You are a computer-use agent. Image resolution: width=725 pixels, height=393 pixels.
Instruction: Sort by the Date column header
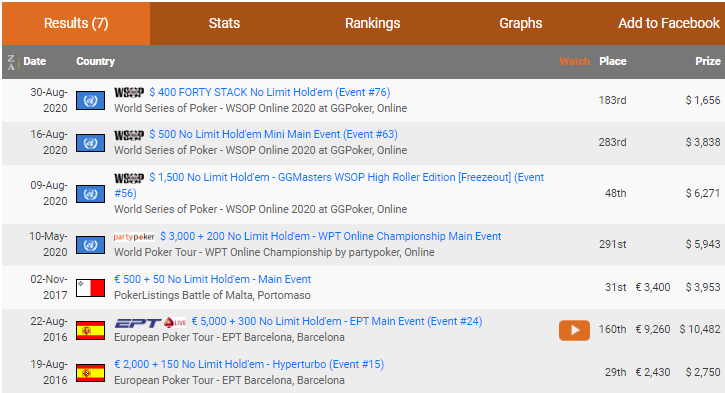[x=35, y=61]
